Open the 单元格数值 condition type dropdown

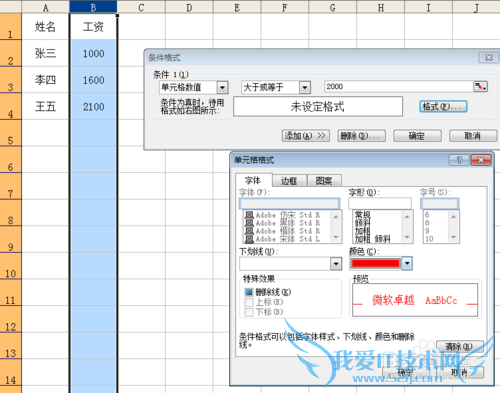tap(222, 88)
